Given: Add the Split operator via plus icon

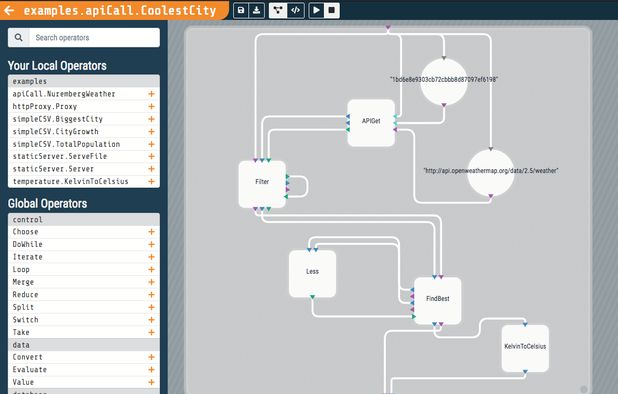Looking at the screenshot, I should pyautogui.click(x=151, y=307).
